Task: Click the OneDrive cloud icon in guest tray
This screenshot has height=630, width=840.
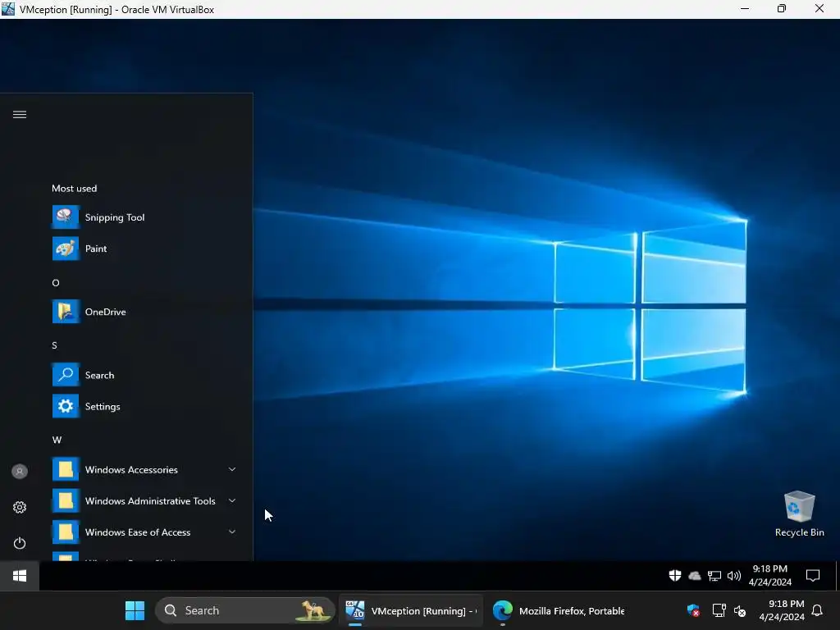Action: 694,576
